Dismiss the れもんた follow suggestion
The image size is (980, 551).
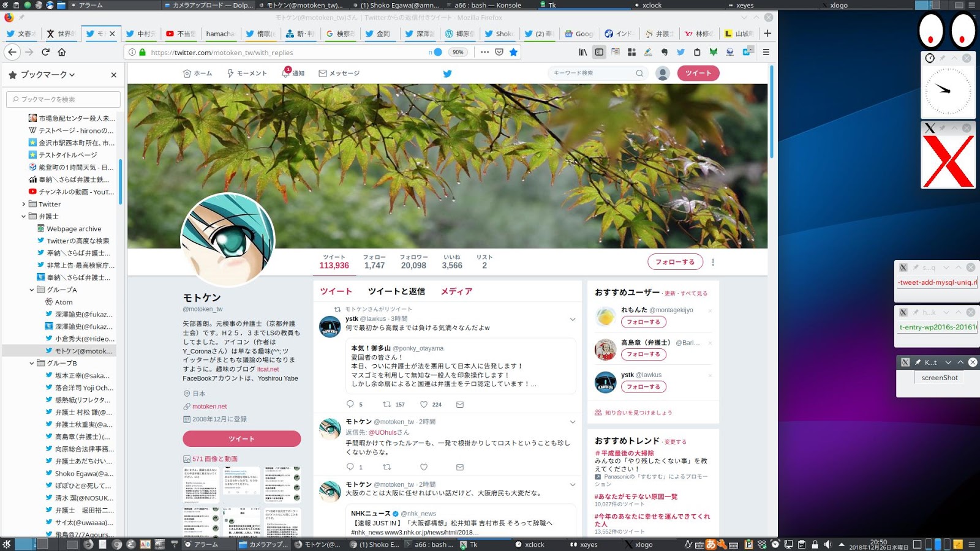710,310
